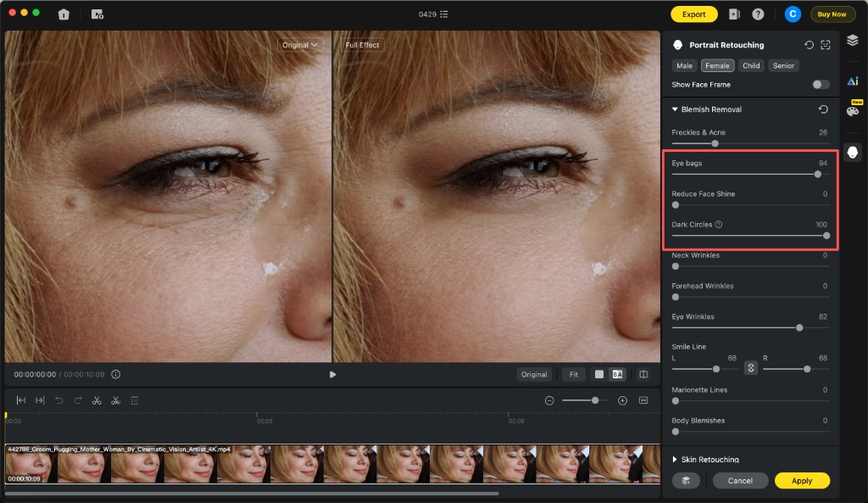The height and width of the screenshot is (503, 868).
Task: Toggle the Show Face Frame switch
Action: (x=821, y=85)
